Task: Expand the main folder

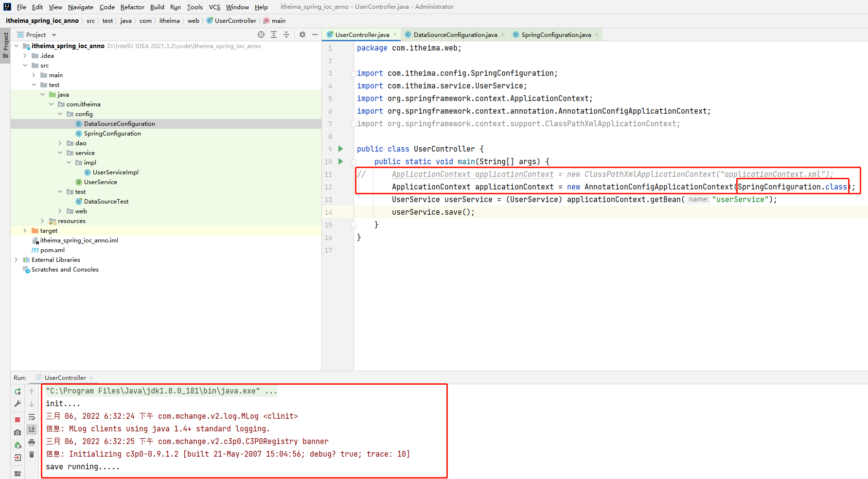Action: click(x=34, y=75)
